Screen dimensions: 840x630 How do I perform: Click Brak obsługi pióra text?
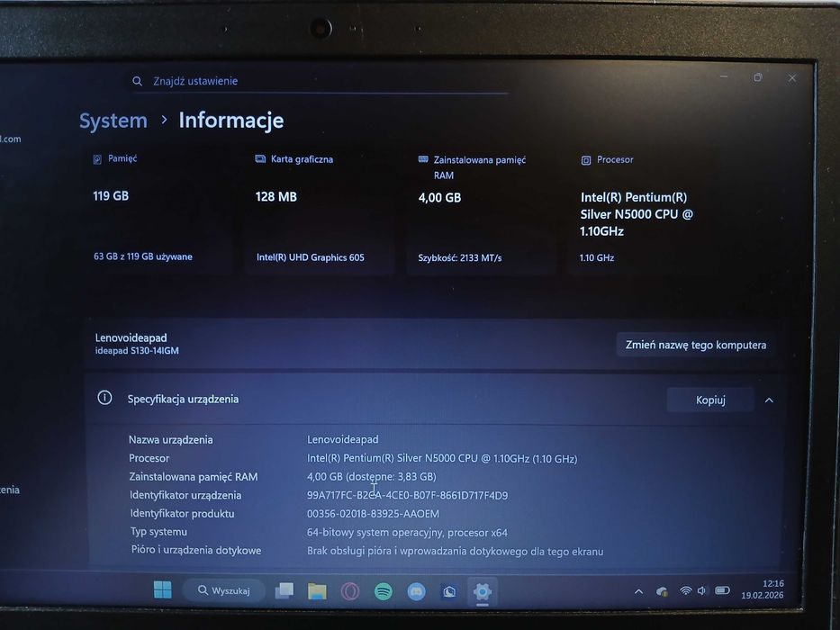pyautogui.click(x=455, y=551)
